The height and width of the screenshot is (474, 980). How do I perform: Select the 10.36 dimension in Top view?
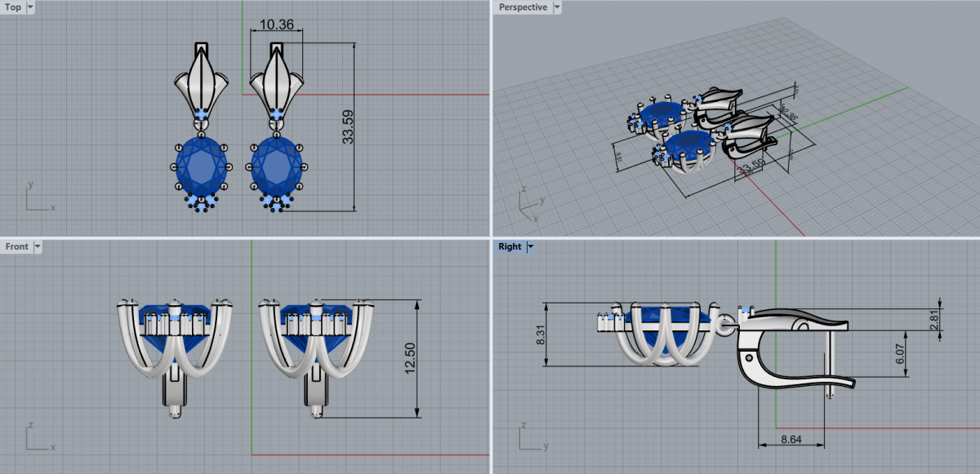click(277, 24)
